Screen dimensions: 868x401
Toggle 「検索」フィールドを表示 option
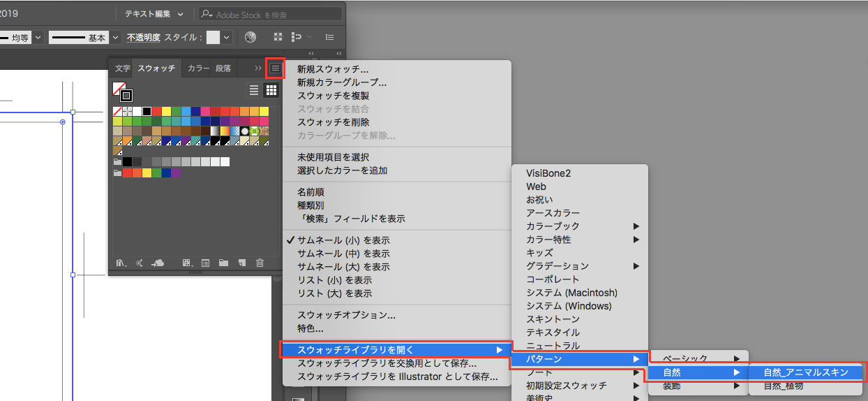397,219
